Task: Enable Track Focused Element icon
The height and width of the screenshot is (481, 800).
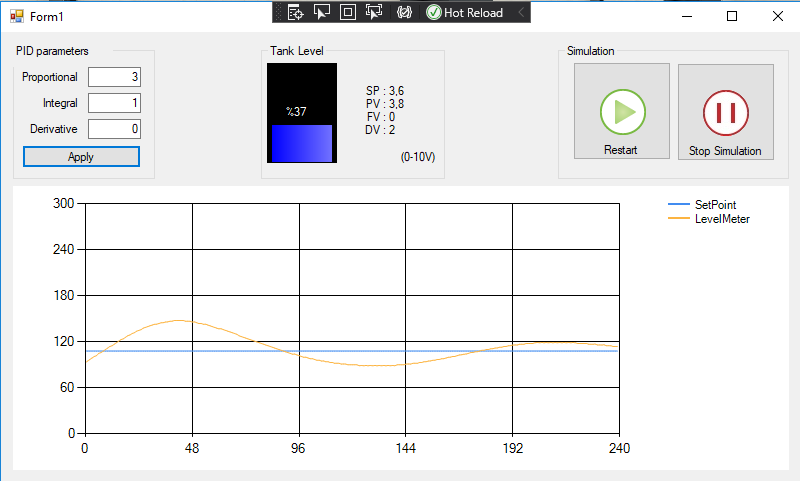Action: click(374, 12)
